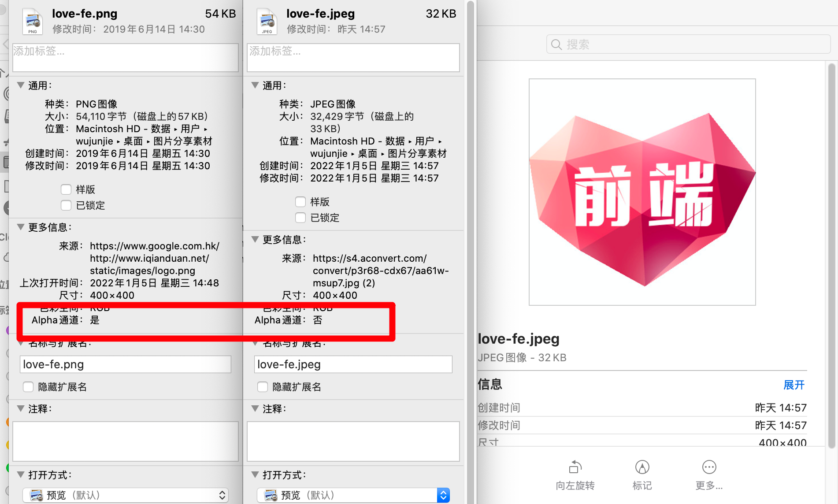Open 预览 default app dropdown for PNG
The image size is (838, 504).
pyautogui.click(x=126, y=495)
